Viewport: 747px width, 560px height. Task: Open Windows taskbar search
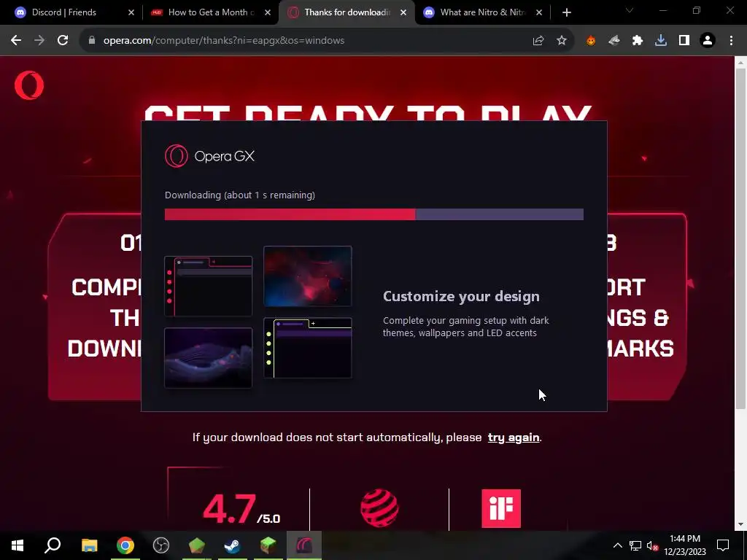(53, 545)
